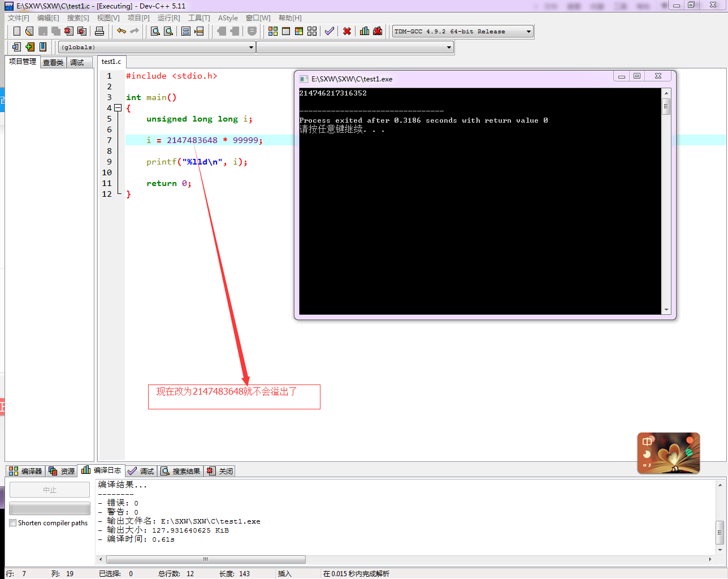This screenshot has width=728, height=579.
Task: Click the Rebuild All toolbar icon
Action: pos(312,31)
